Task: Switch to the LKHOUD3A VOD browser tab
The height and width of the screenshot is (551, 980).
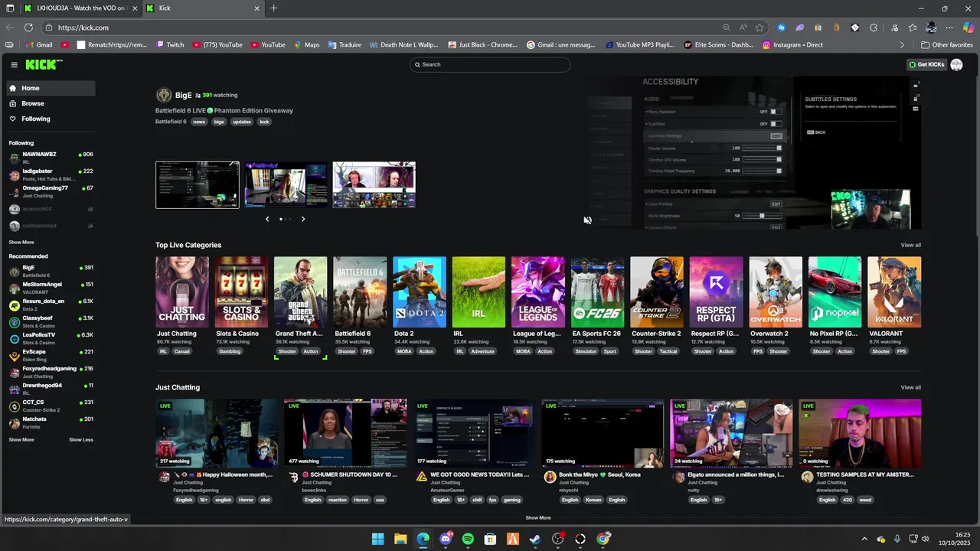Action: click(x=80, y=8)
